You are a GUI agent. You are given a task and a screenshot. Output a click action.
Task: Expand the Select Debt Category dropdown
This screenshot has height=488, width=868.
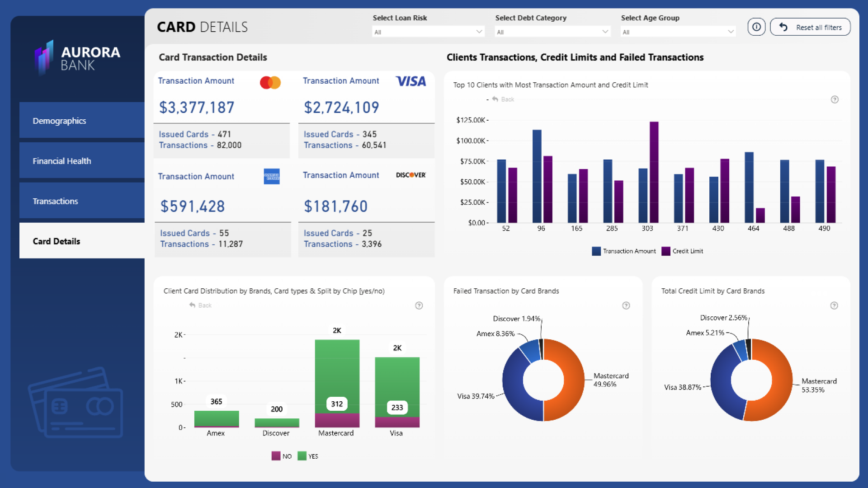pyautogui.click(x=552, y=32)
